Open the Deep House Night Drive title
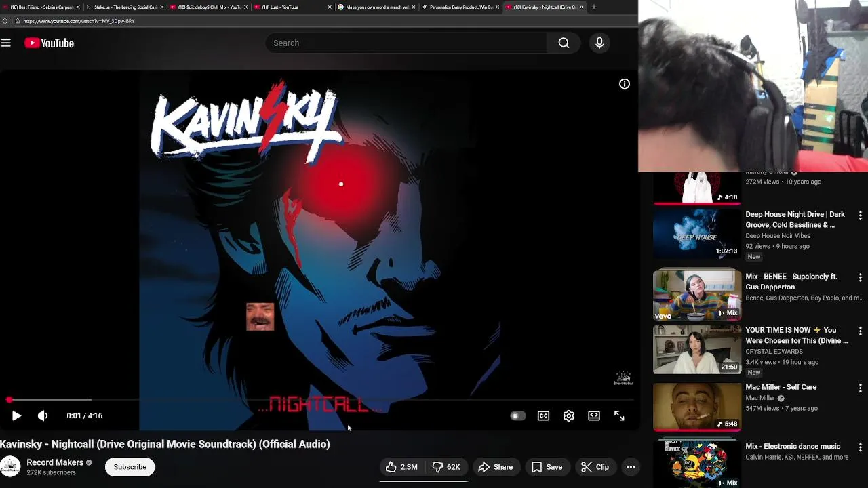 tap(795, 220)
